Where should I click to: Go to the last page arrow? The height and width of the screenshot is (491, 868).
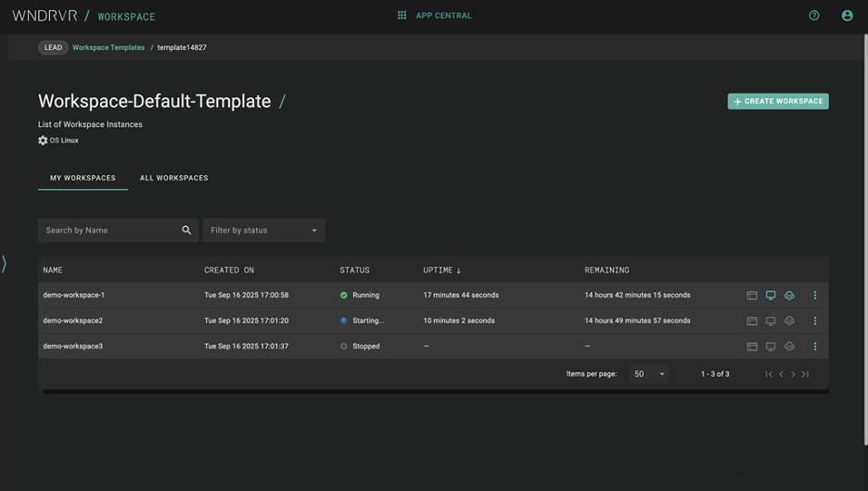805,374
